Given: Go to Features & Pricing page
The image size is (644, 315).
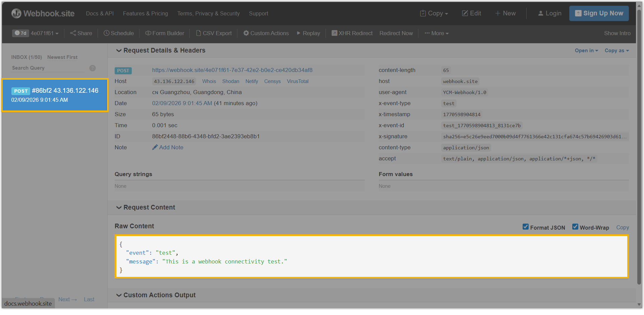Looking at the screenshot, I should pyautogui.click(x=145, y=13).
